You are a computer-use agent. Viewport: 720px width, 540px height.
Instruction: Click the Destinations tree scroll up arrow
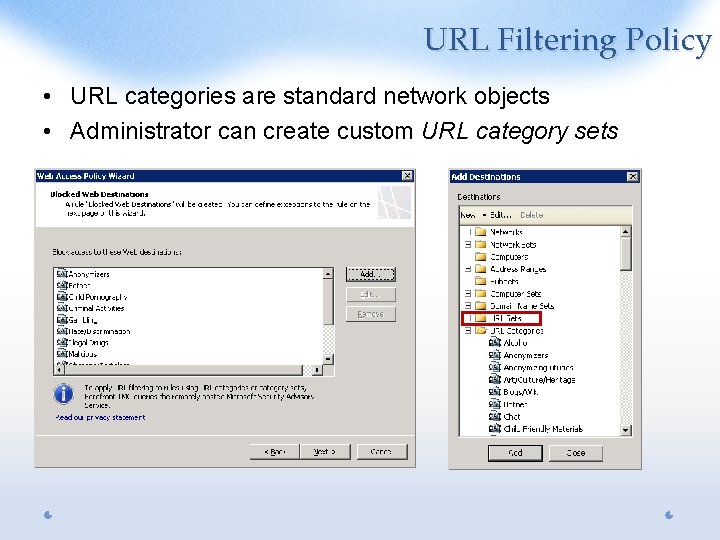click(x=625, y=231)
